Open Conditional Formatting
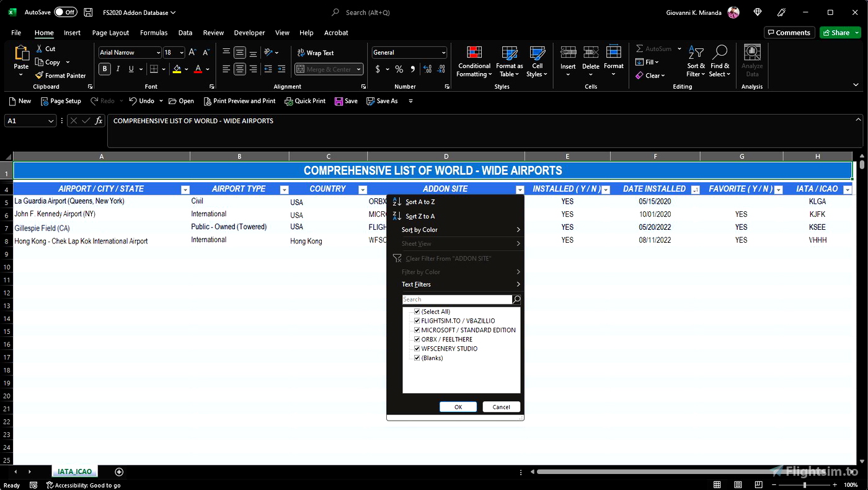 [x=474, y=61]
